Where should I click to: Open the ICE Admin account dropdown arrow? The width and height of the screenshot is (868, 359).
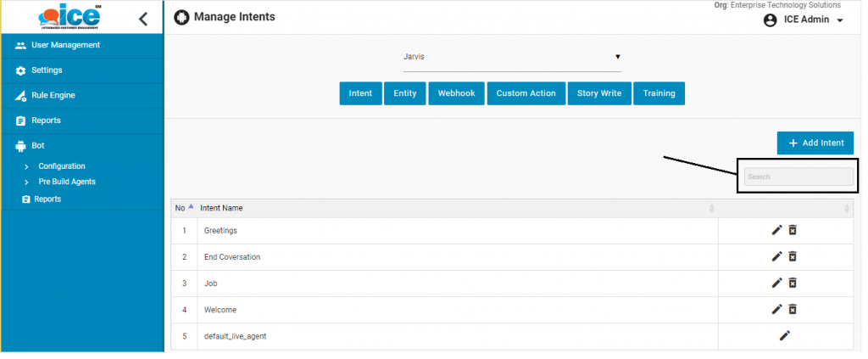(840, 20)
